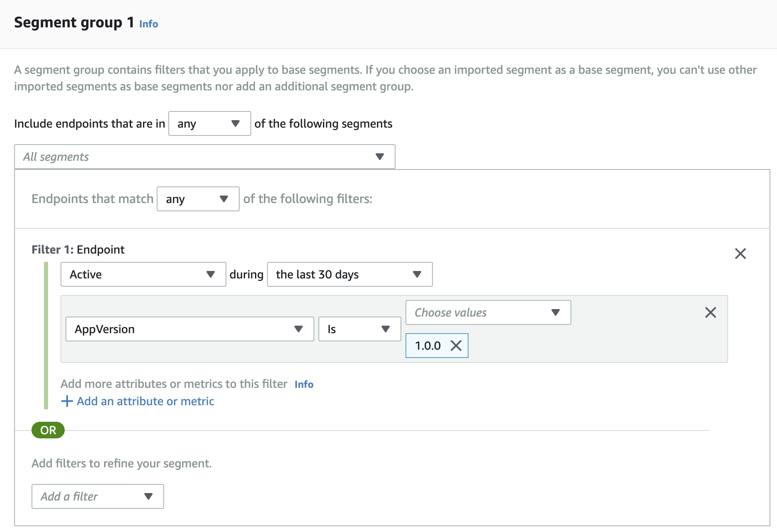This screenshot has width=777, height=532.
Task: Click the Segment group 1 title
Action: (74, 22)
